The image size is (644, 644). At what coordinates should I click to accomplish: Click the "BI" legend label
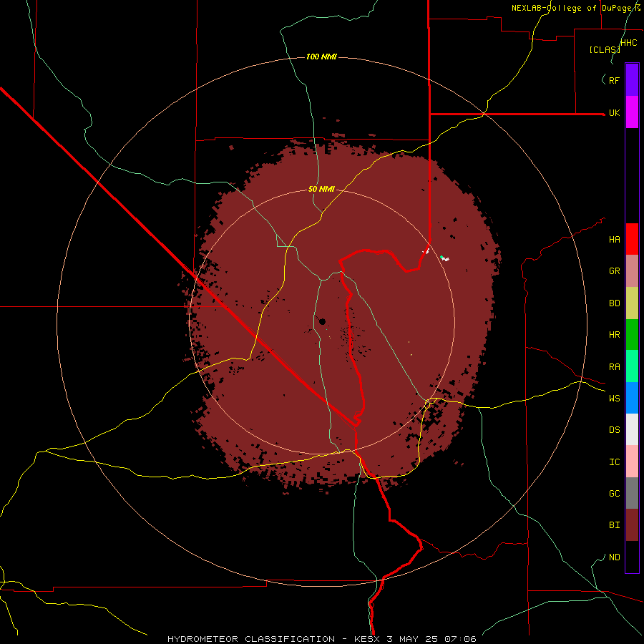(615, 525)
